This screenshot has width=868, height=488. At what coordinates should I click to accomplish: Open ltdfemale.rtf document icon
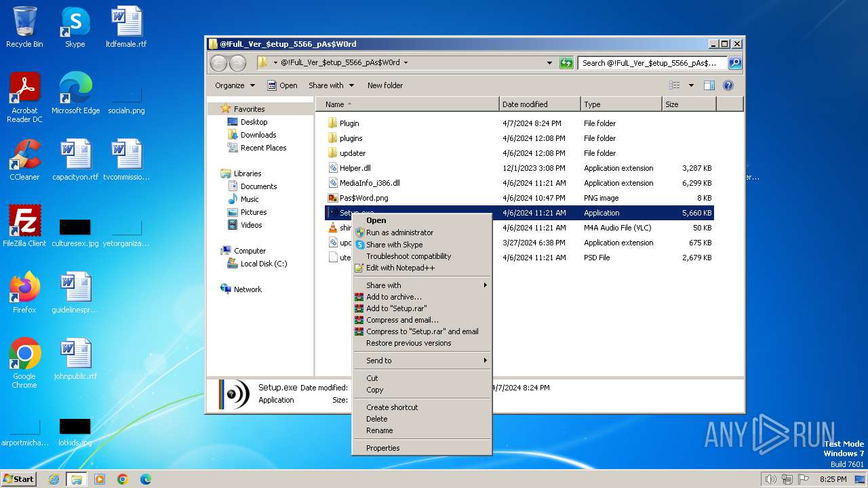pos(127,27)
